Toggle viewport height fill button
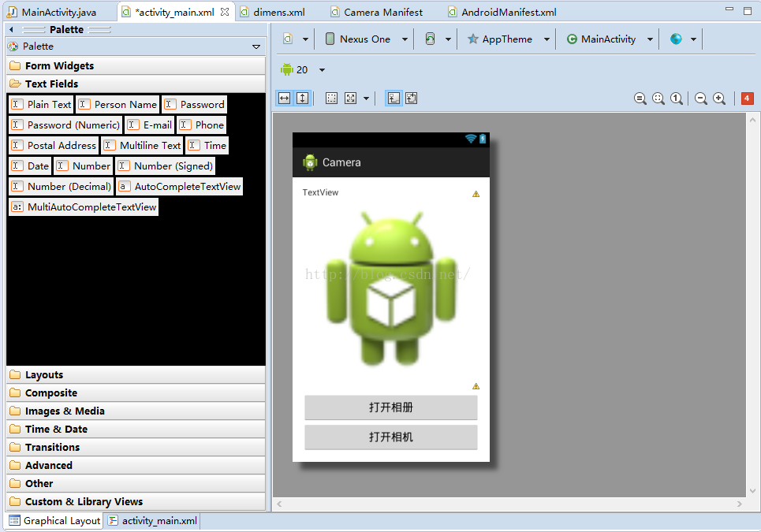 point(302,99)
